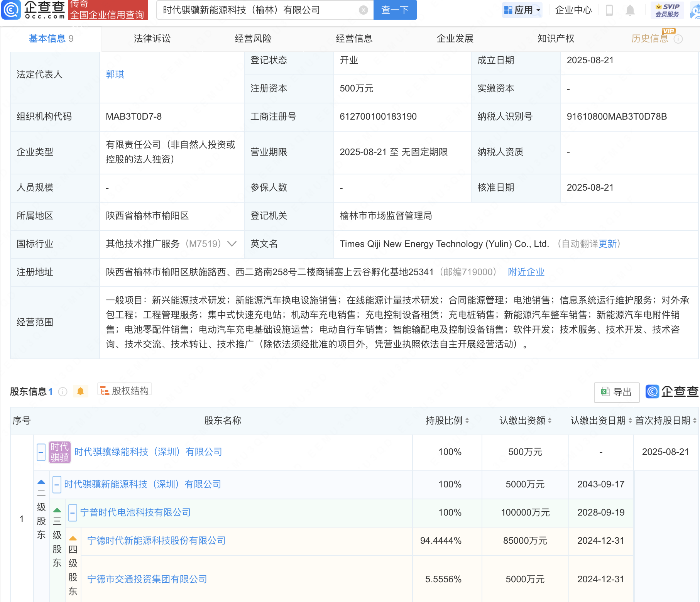Switch to 基本信息 tab

tap(51, 39)
